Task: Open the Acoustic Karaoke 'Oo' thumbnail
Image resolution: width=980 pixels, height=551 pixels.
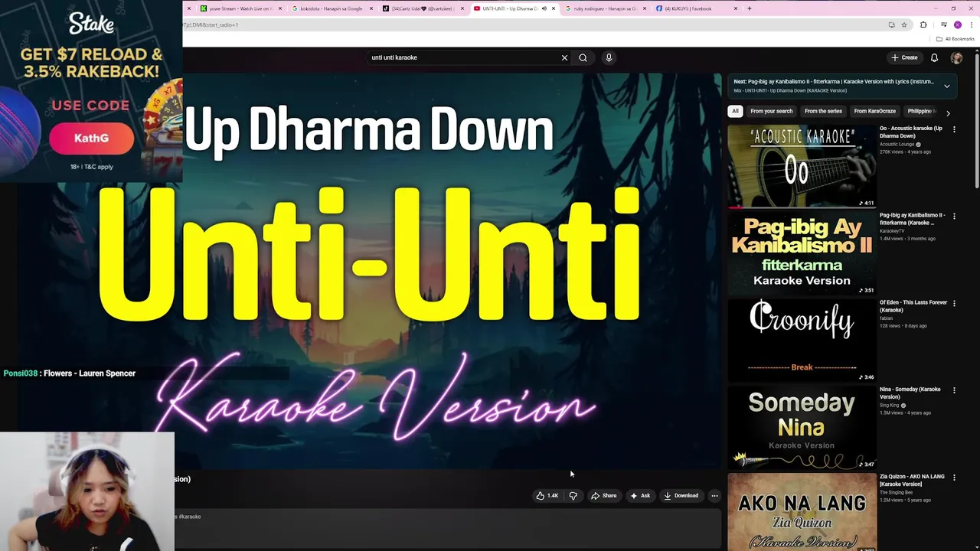Action: 802,166
